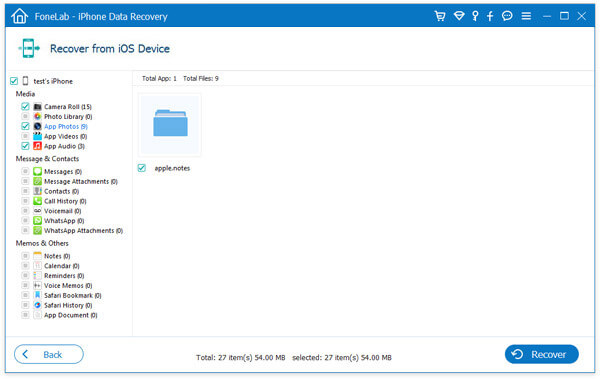Click the home icon in title bar
Screen dimensions: 600x379
(x=20, y=16)
